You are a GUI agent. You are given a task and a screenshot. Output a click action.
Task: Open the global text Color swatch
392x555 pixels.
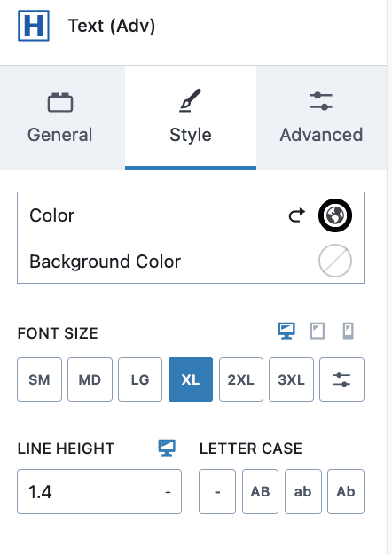pyautogui.click(x=335, y=215)
